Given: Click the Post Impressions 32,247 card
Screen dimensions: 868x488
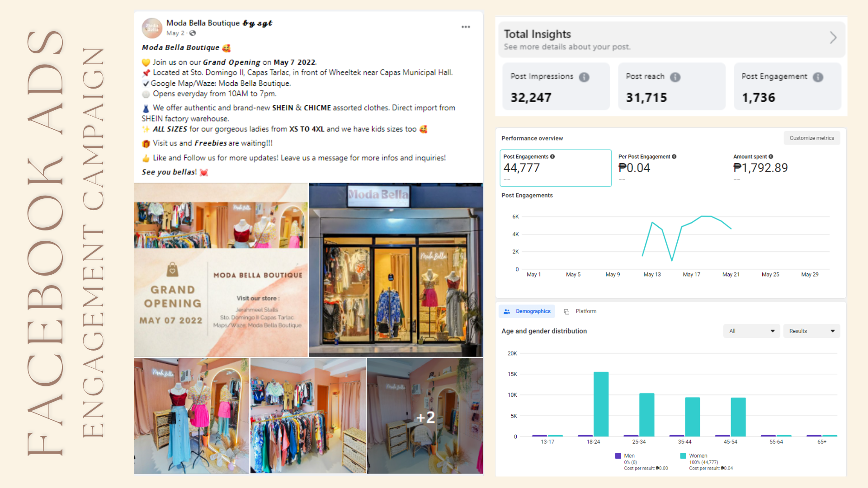Looking at the screenshot, I should 556,86.
